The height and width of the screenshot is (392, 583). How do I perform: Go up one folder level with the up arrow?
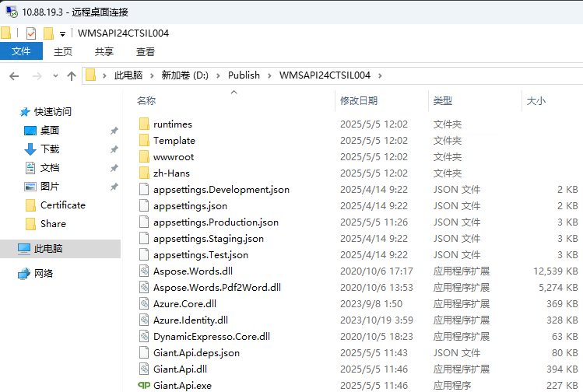point(72,75)
